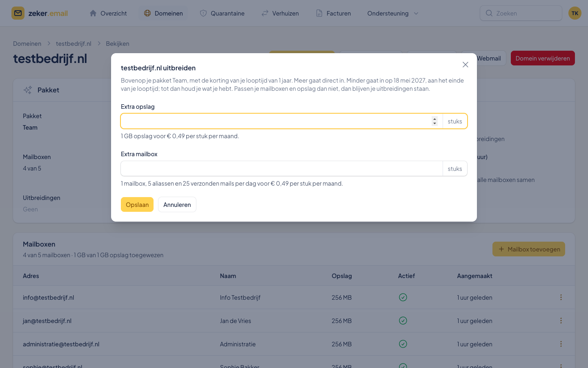
Task: Open the TK user avatar menu
Action: click(575, 13)
